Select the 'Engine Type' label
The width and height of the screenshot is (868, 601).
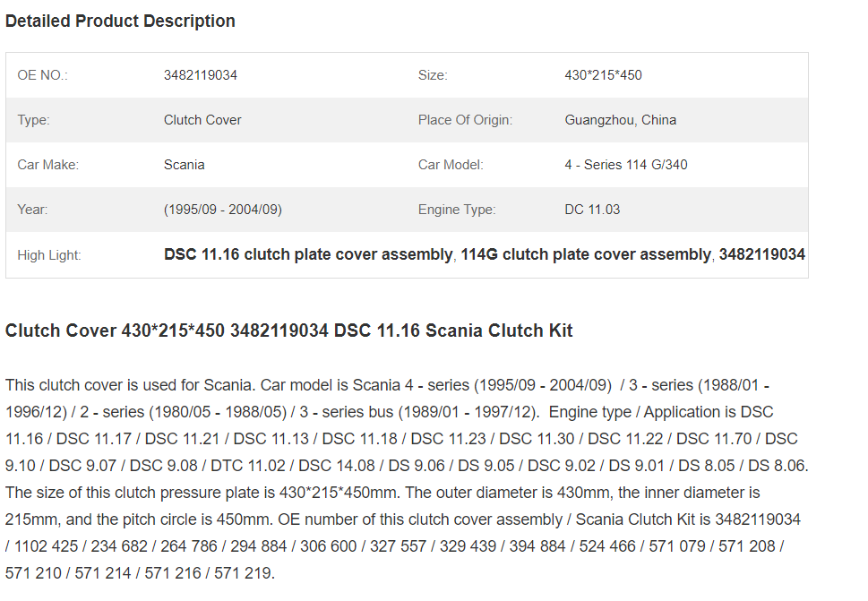[x=457, y=210]
